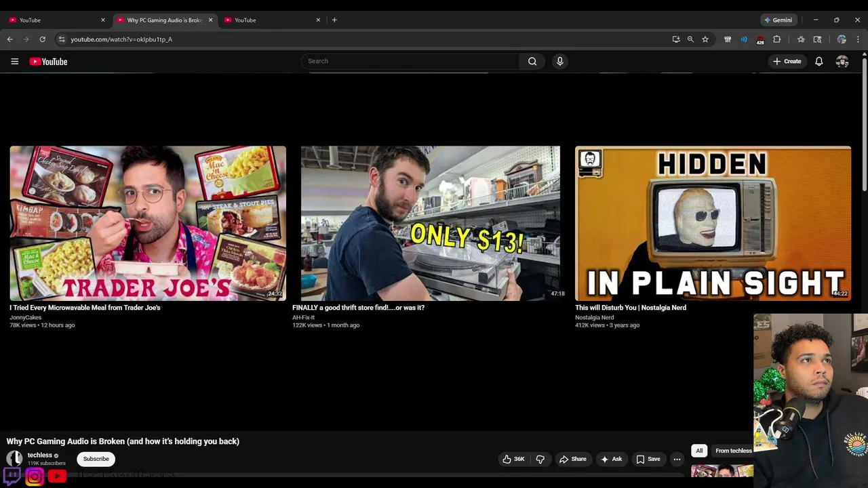The image size is (868, 488).
Task: Close the third YouTube tab
Action: (x=318, y=20)
